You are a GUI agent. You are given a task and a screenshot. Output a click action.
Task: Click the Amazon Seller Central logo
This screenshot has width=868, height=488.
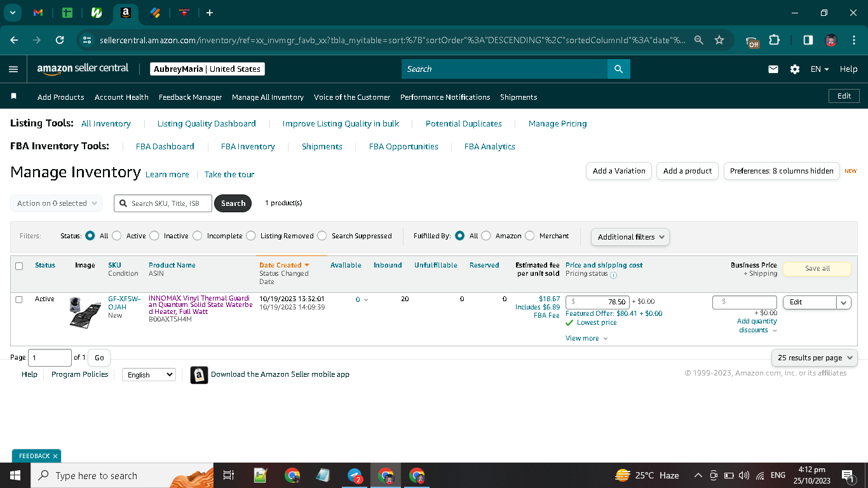83,69
